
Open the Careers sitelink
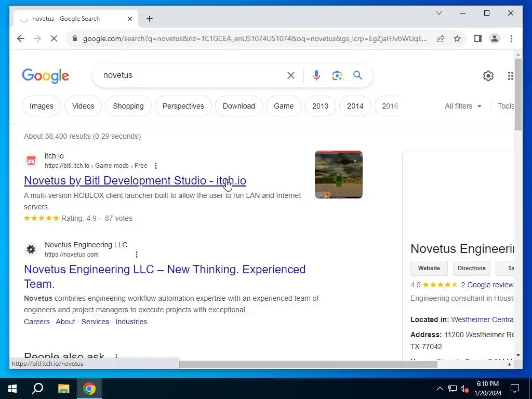pyautogui.click(x=37, y=322)
